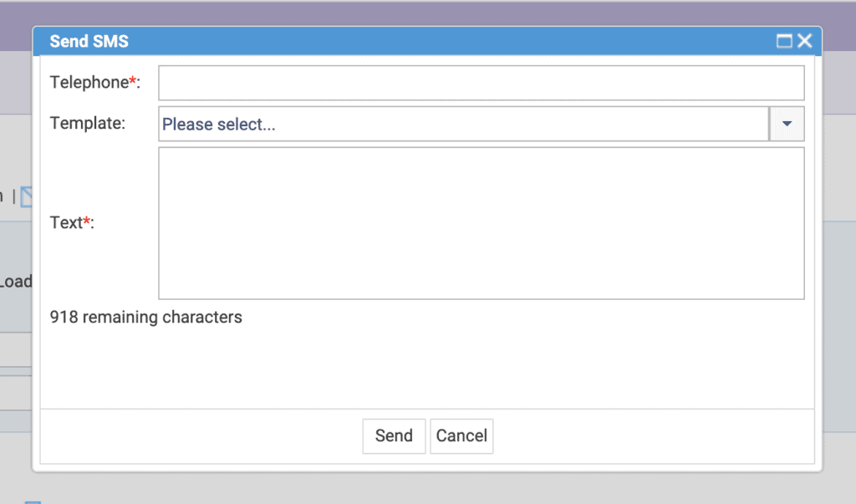Close the Send SMS dialog with X

click(805, 41)
